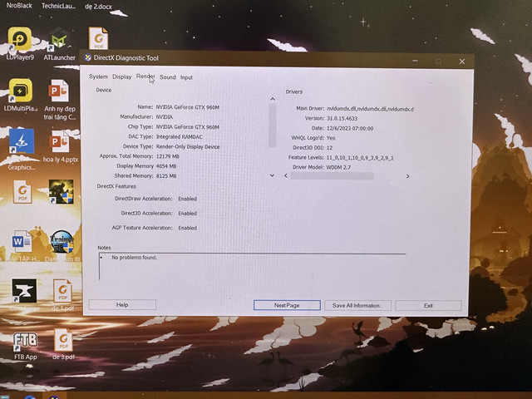Click the Device list vertical scrollbar thumb

[x=273, y=126]
